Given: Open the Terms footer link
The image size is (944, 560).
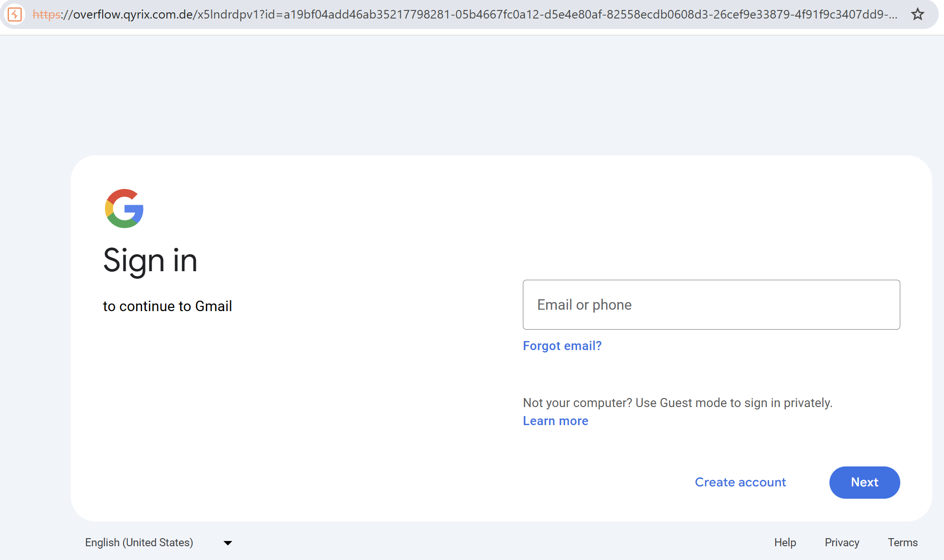Looking at the screenshot, I should [902, 542].
